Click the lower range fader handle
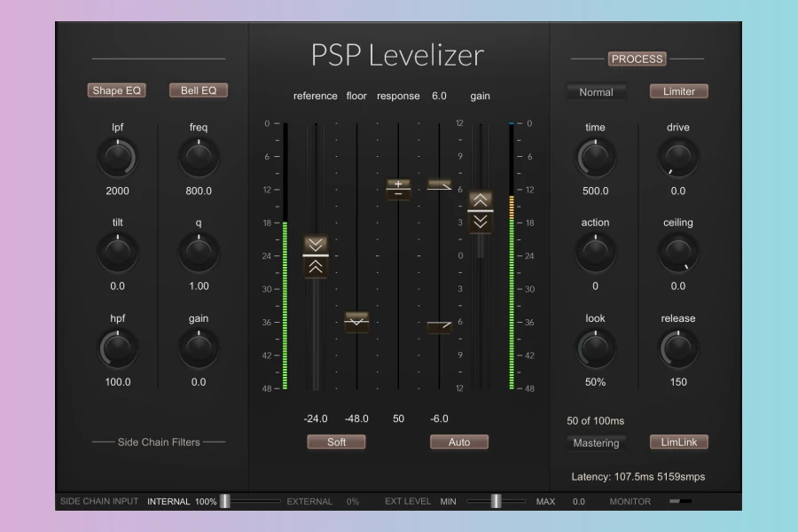 (x=439, y=327)
